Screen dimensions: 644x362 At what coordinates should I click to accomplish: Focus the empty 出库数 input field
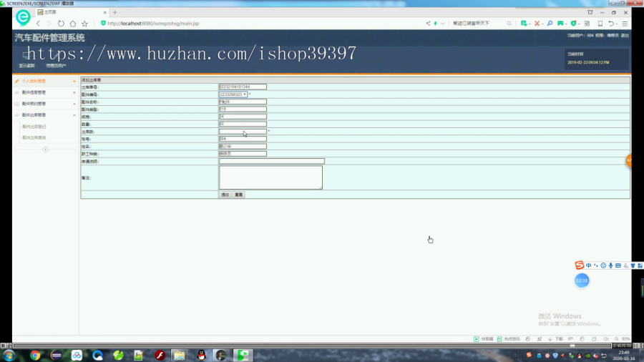(x=243, y=132)
